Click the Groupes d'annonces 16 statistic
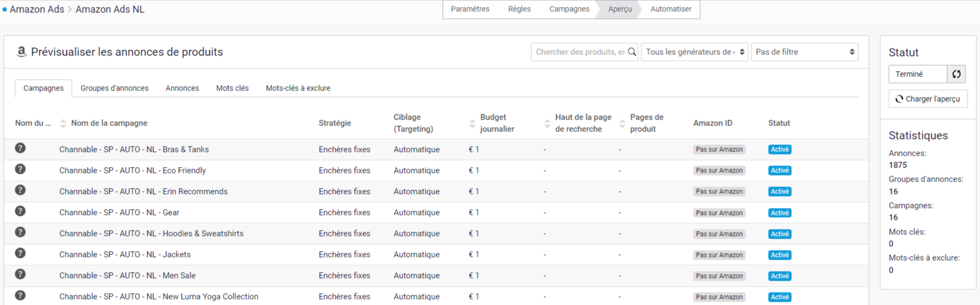Screen dimensions: 980x305 click(926, 185)
